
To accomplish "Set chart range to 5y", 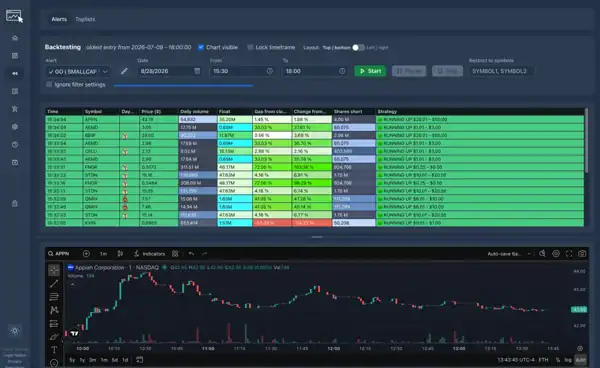I will click(x=72, y=360).
